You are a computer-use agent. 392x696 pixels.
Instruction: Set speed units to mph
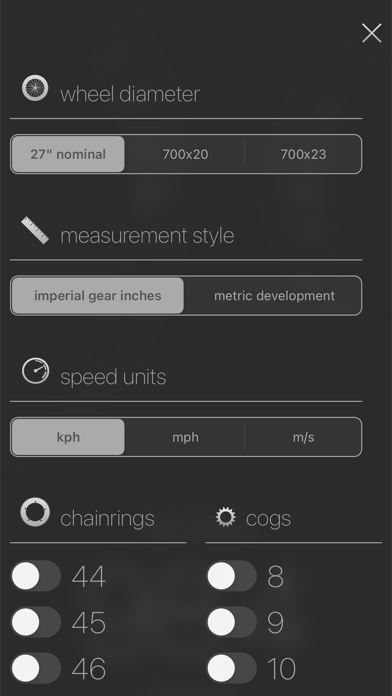pyautogui.click(x=185, y=437)
